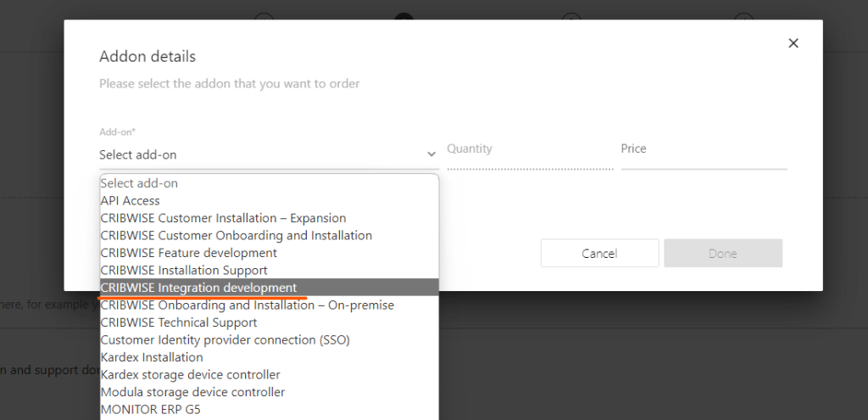
Task: Pick CRIBWISE Customer Onboarding and Installation
Action: tap(236, 235)
